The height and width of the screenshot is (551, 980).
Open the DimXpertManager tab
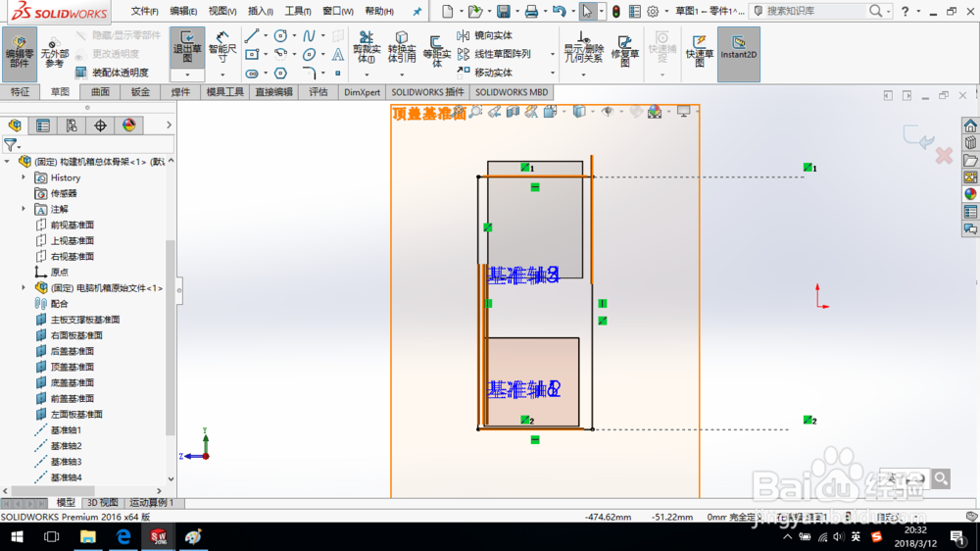[x=100, y=125]
